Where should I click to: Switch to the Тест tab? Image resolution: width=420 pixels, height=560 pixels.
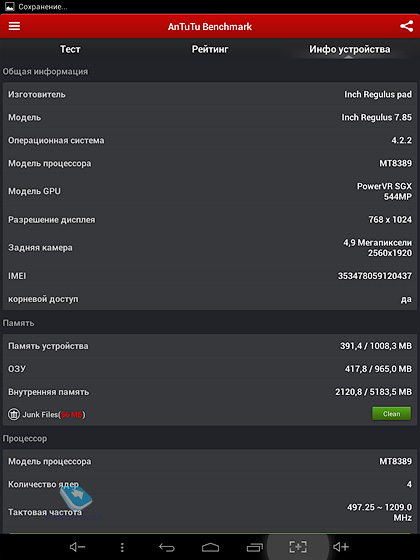(x=70, y=49)
